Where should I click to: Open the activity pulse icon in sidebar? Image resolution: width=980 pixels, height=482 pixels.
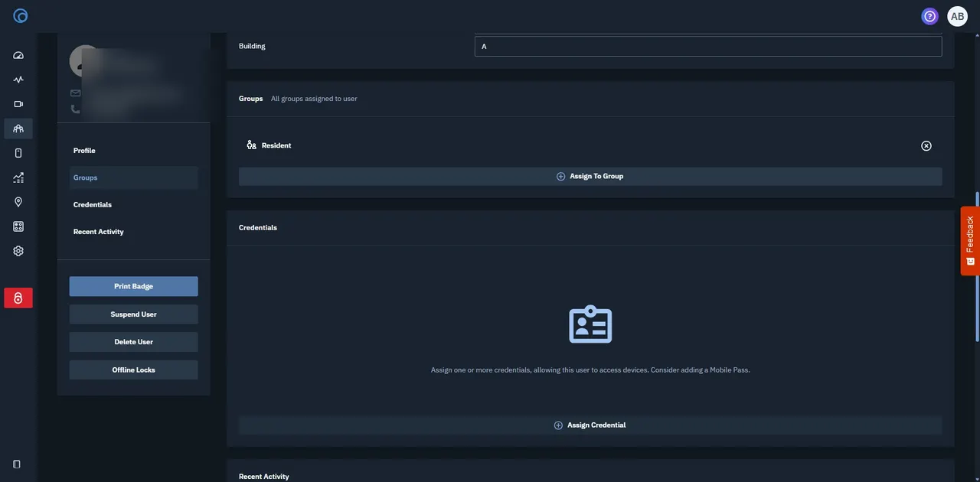pos(18,80)
